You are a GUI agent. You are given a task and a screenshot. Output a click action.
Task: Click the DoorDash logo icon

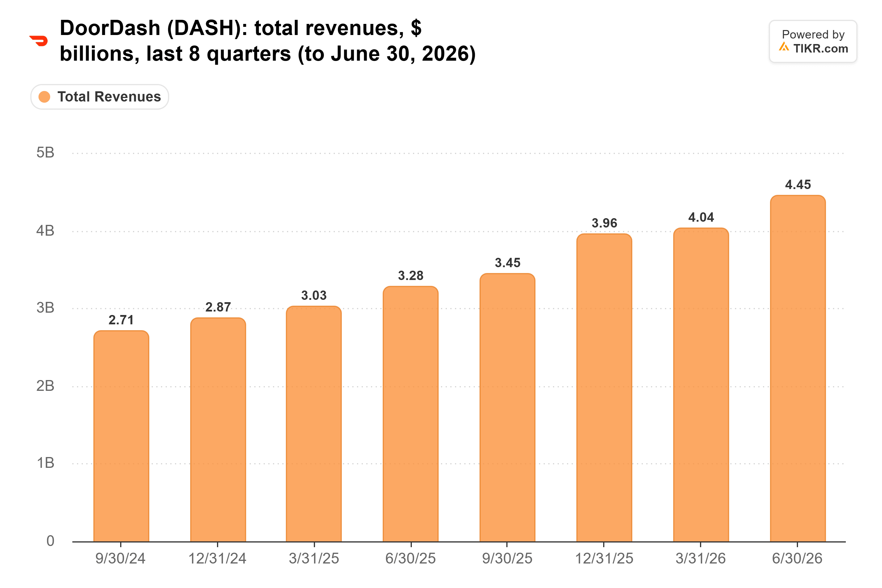pos(38,41)
